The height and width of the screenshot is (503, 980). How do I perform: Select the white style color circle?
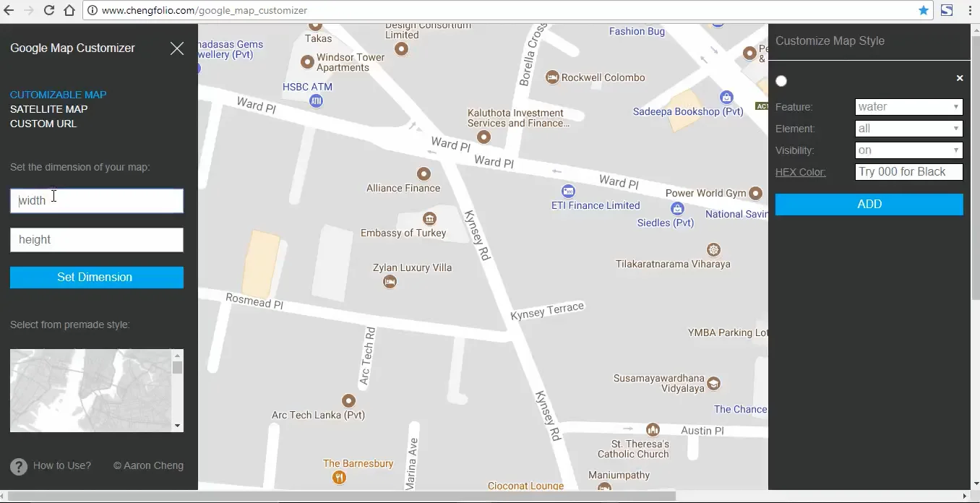781,81
